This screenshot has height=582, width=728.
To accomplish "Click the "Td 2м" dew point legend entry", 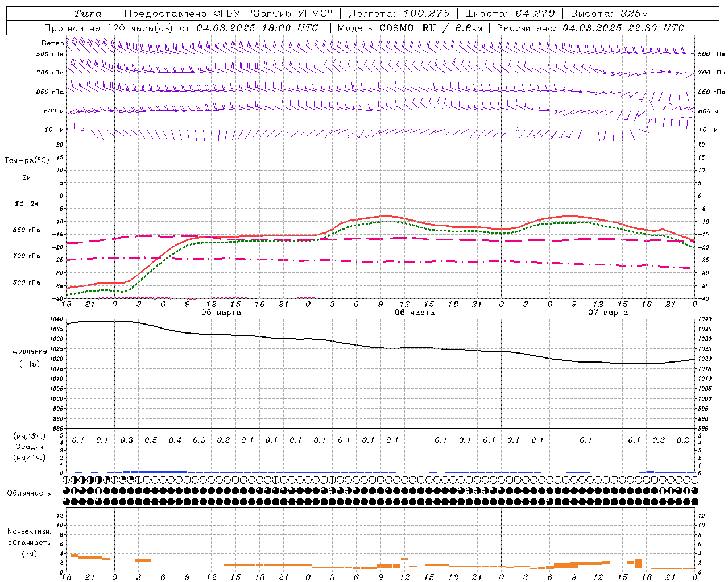I will point(26,203).
